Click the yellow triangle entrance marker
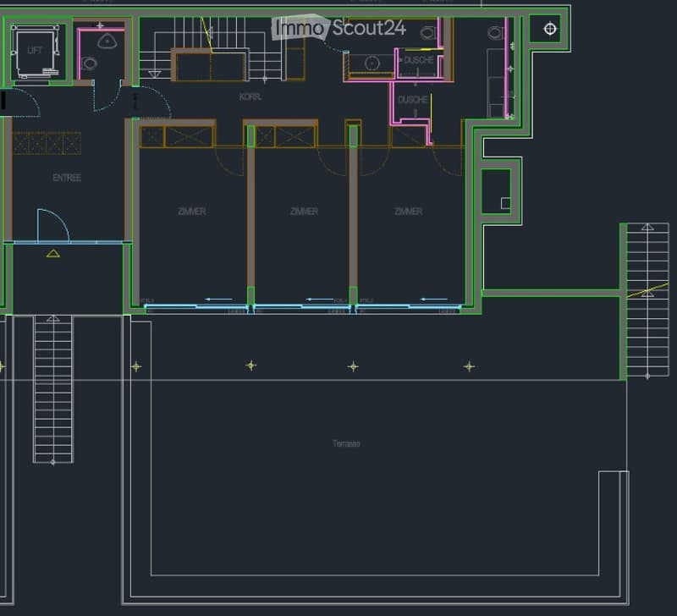The height and width of the screenshot is (616, 677). tap(53, 253)
